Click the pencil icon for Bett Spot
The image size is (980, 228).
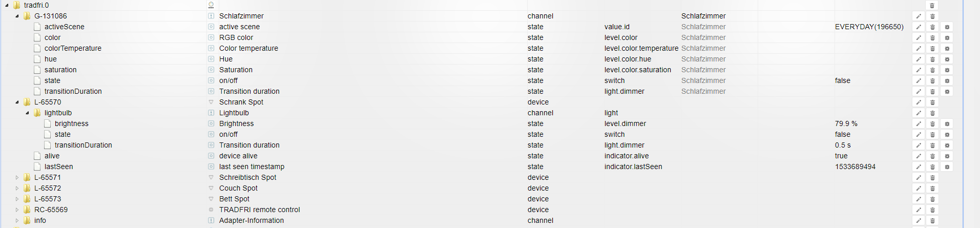tap(919, 199)
